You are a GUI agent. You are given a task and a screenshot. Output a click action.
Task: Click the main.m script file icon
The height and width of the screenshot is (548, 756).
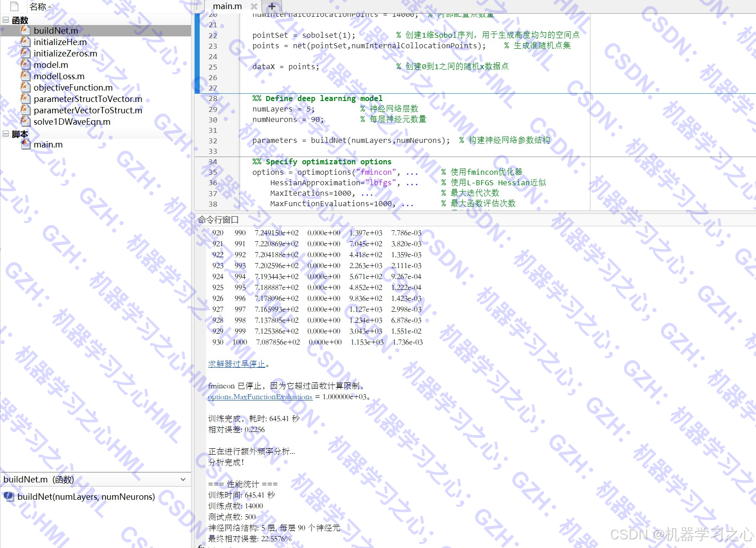pos(25,144)
